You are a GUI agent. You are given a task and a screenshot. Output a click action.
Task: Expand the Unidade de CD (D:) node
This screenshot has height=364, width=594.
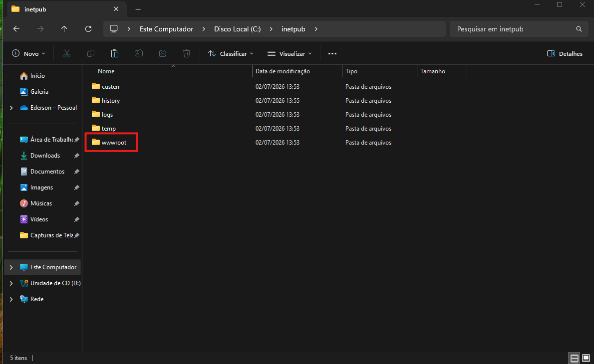coord(11,283)
